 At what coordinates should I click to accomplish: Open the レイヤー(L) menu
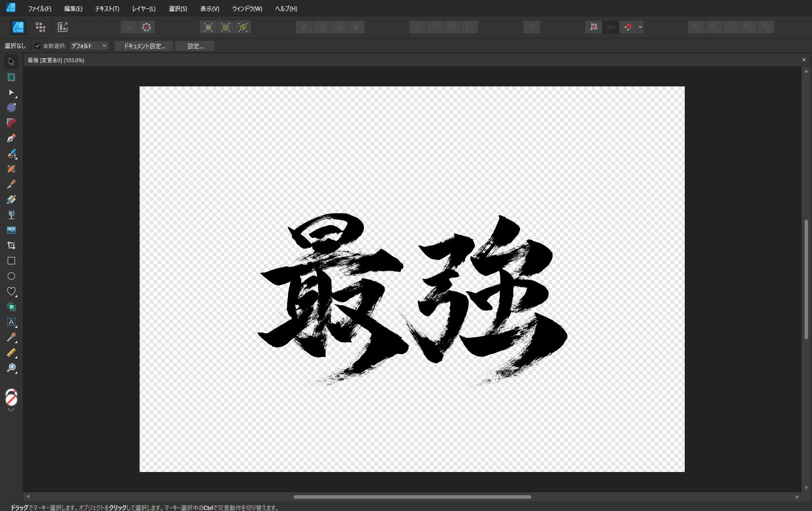(x=144, y=9)
